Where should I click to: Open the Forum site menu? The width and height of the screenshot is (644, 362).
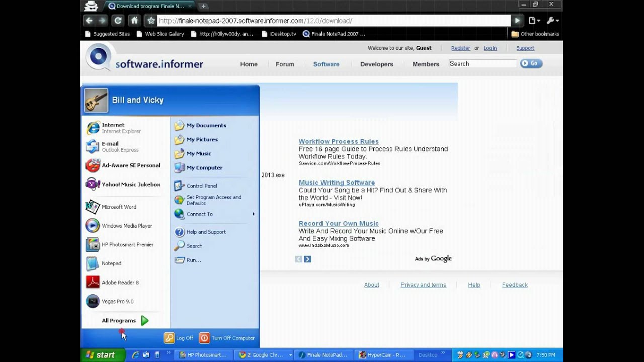tap(285, 64)
